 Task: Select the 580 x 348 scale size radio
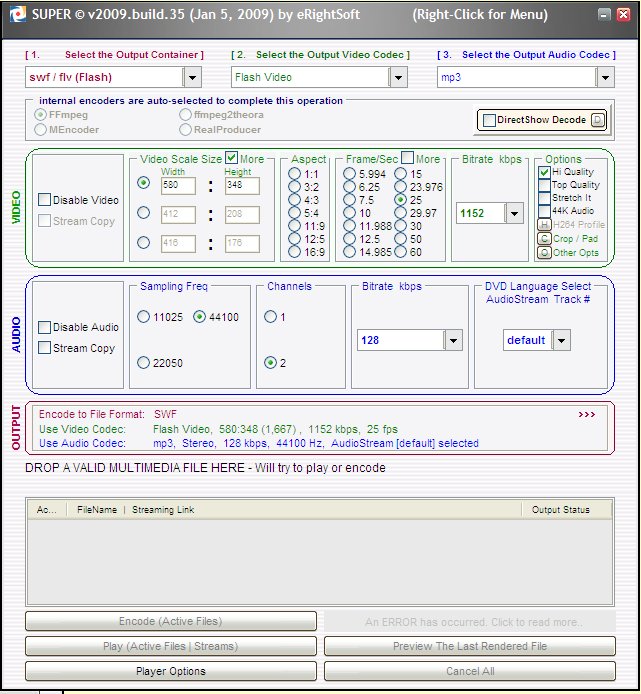pyautogui.click(x=143, y=182)
